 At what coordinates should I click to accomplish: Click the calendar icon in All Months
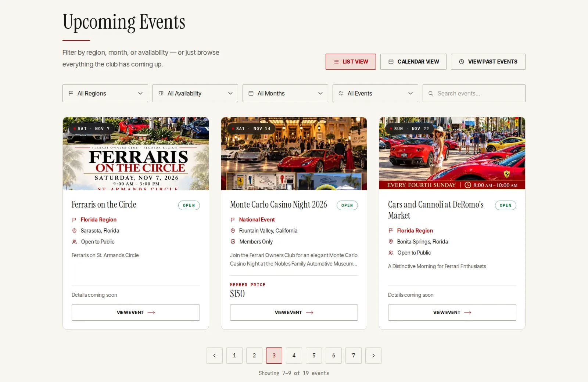(x=251, y=93)
